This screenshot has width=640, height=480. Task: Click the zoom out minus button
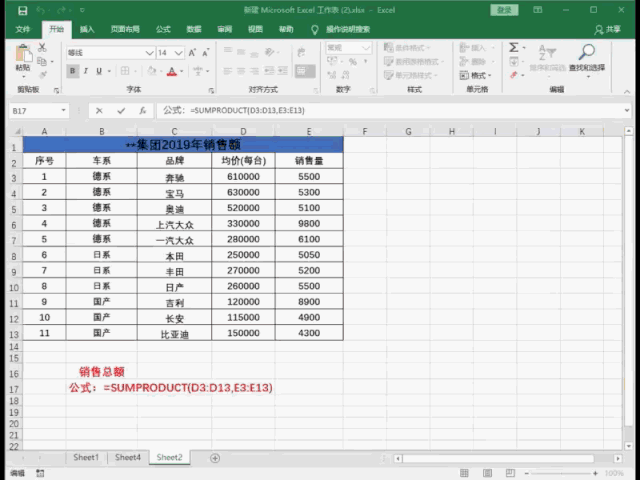coord(527,473)
